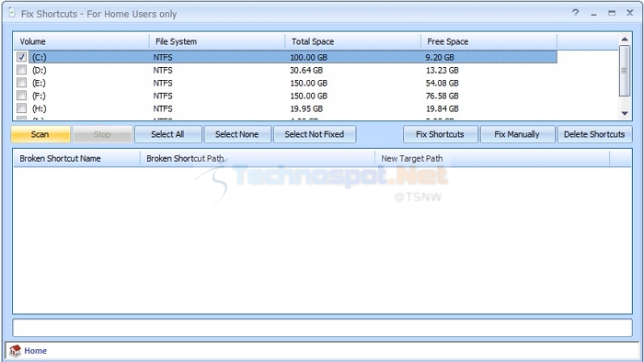Open the Fix Manually option

coord(517,134)
